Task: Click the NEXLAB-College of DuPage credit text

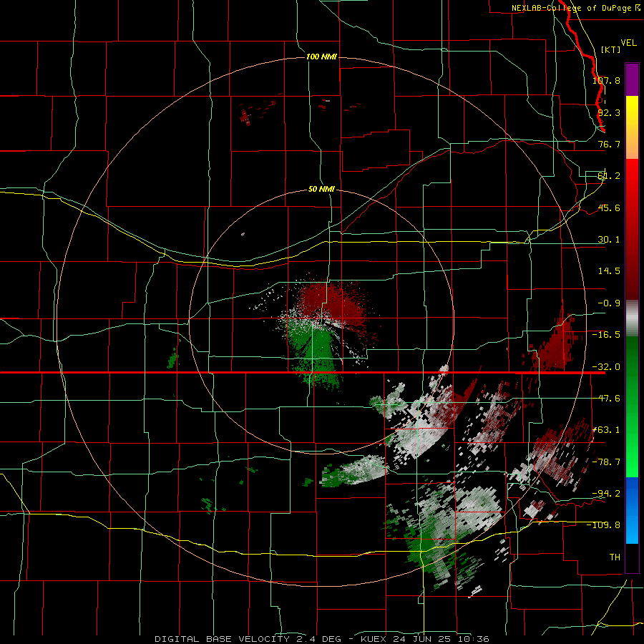Action: click(x=572, y=8)
